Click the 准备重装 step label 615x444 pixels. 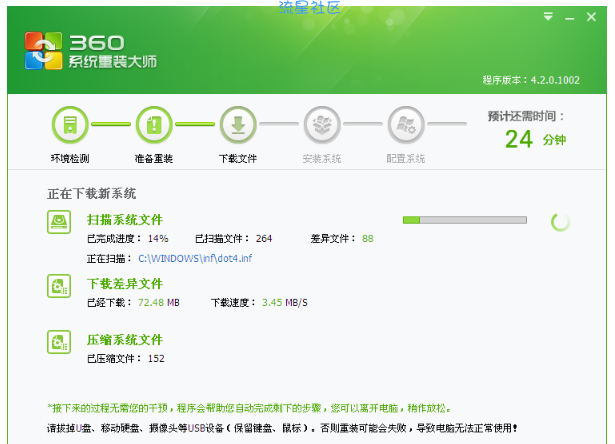click(154, 158)
